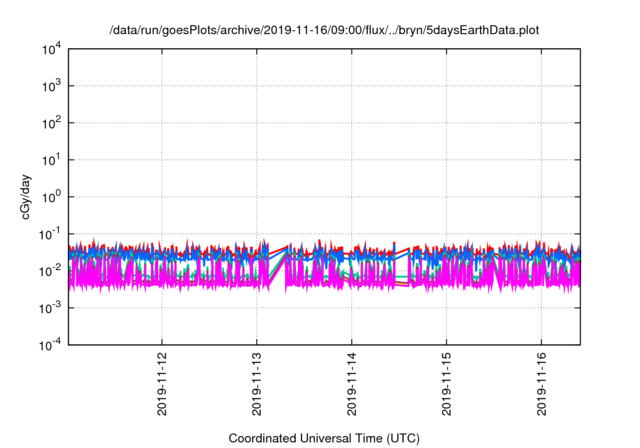Image resolution: width=640 pixels, height=448 pixels.
Task: Select the 10^2 y-axis tick label
Action: coord(53,123)
